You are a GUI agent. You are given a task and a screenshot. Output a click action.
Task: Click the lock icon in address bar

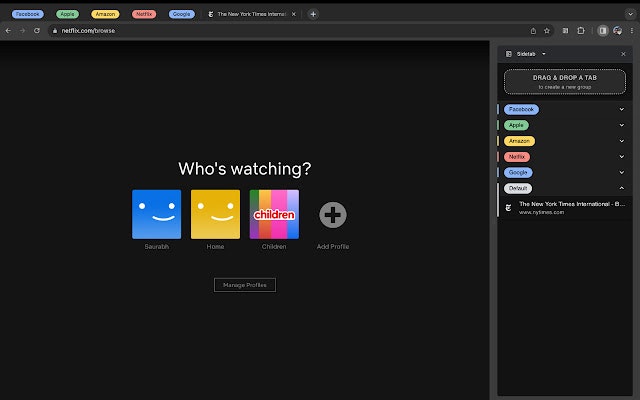pos(55,31)
